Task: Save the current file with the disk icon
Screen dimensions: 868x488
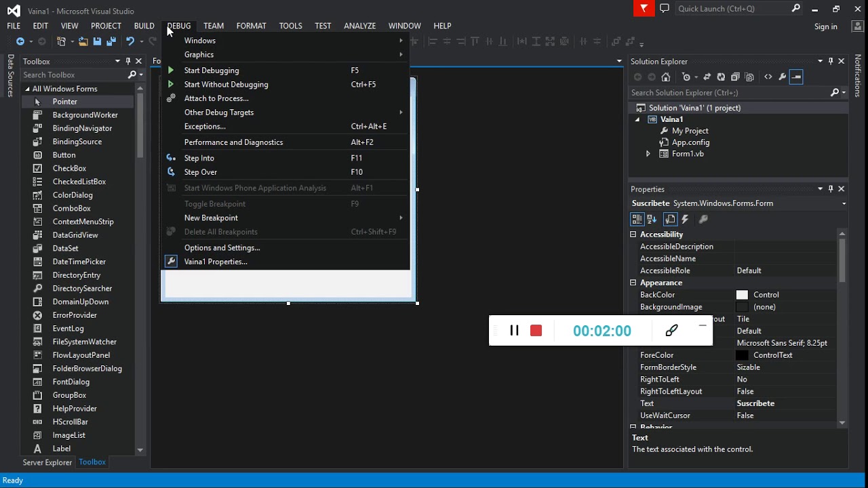Action: tap(97, 41)
